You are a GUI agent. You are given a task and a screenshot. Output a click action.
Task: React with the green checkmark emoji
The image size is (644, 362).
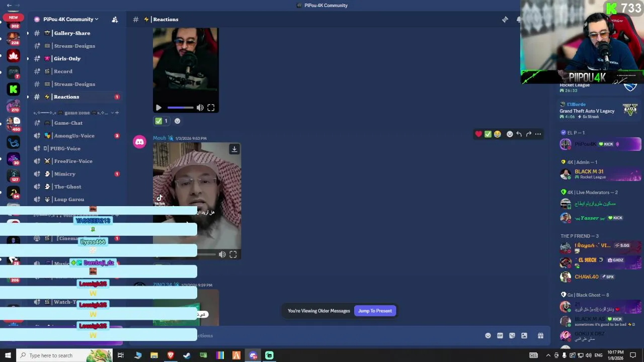(488, 134)
